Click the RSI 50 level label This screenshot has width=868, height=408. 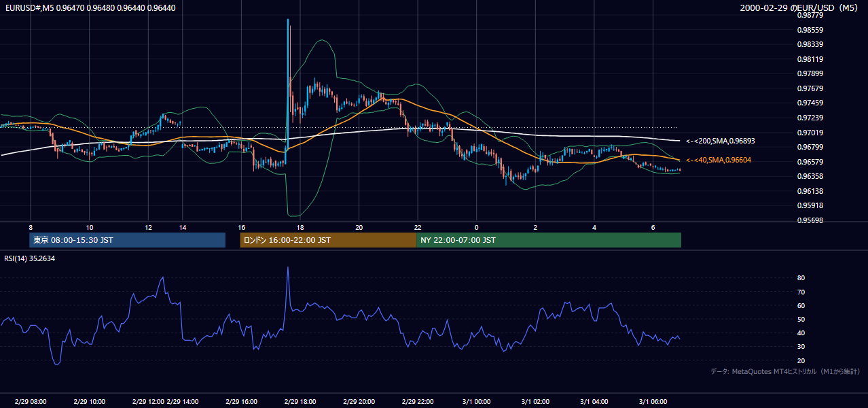point(801,319)
